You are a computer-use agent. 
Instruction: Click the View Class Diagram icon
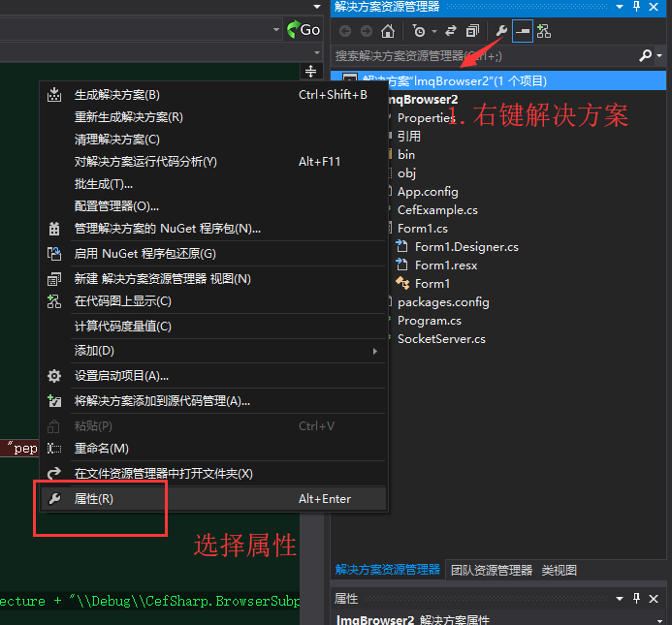pyautogui.click(x=544, y=31)
